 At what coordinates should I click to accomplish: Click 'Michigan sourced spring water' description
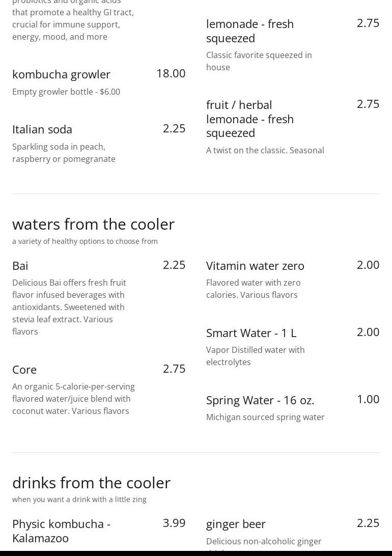pos(265,417)
